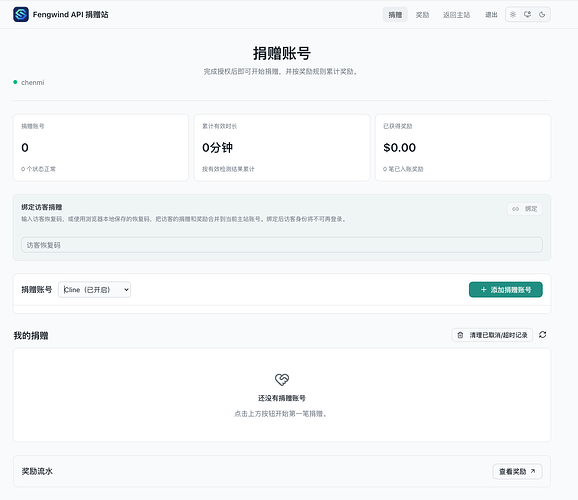Click the 绑定 button
The image size is (578, 500).
(x=525, y=209)
